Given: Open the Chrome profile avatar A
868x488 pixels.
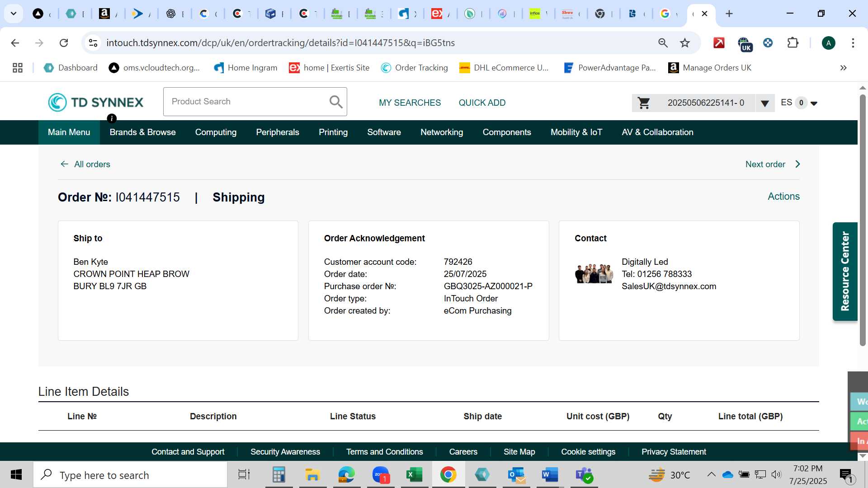Looking at the screenshot, I should (828, 43).
